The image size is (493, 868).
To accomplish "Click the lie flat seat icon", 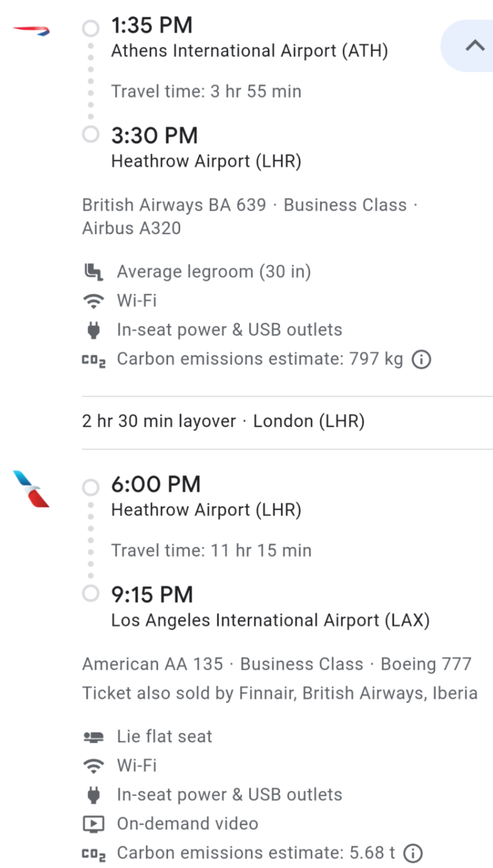I will (93, 737).
